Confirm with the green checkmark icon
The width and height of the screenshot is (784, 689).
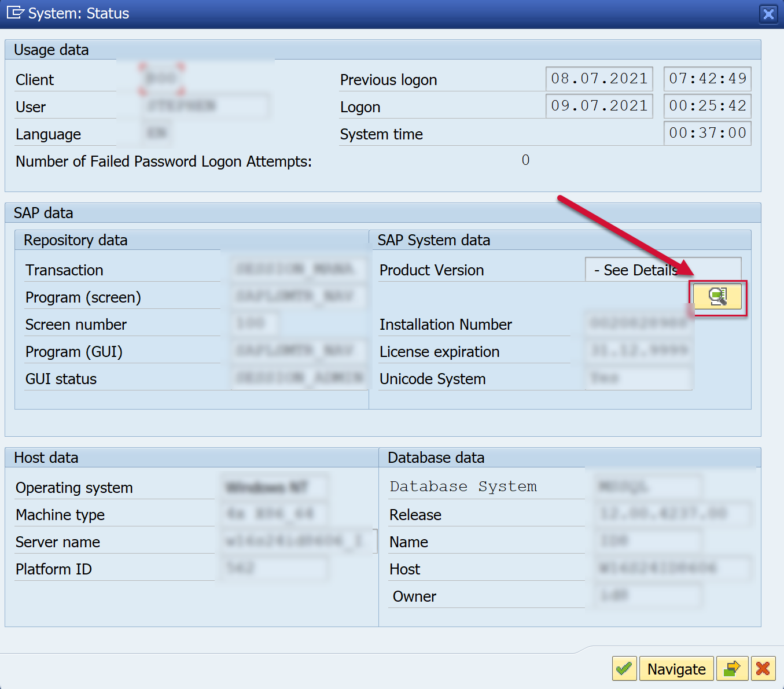(624, 669)
